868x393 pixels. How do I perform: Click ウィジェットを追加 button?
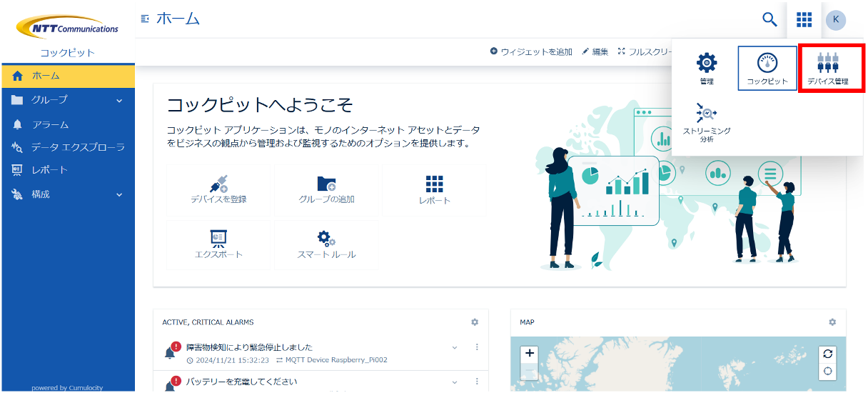pyautogui.click(x=531, y=51)
